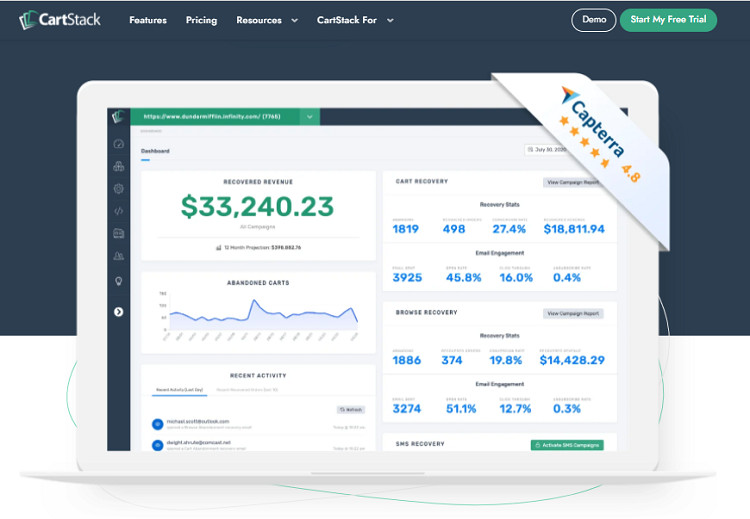This screenshot has height=519, width=750.
Task: Click the 27.4% conversion rate value
Action: tap(509, 229)
